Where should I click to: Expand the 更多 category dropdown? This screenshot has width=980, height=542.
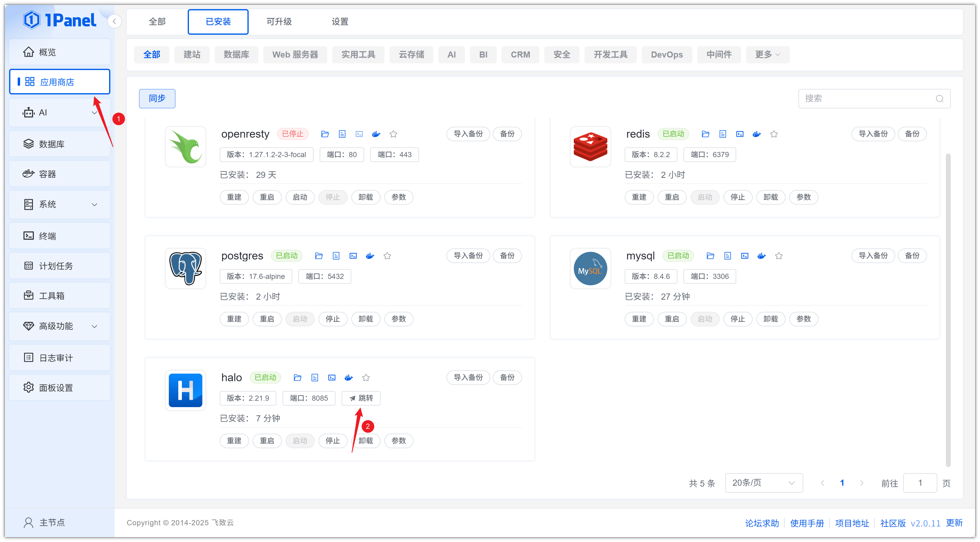point(767,54)
